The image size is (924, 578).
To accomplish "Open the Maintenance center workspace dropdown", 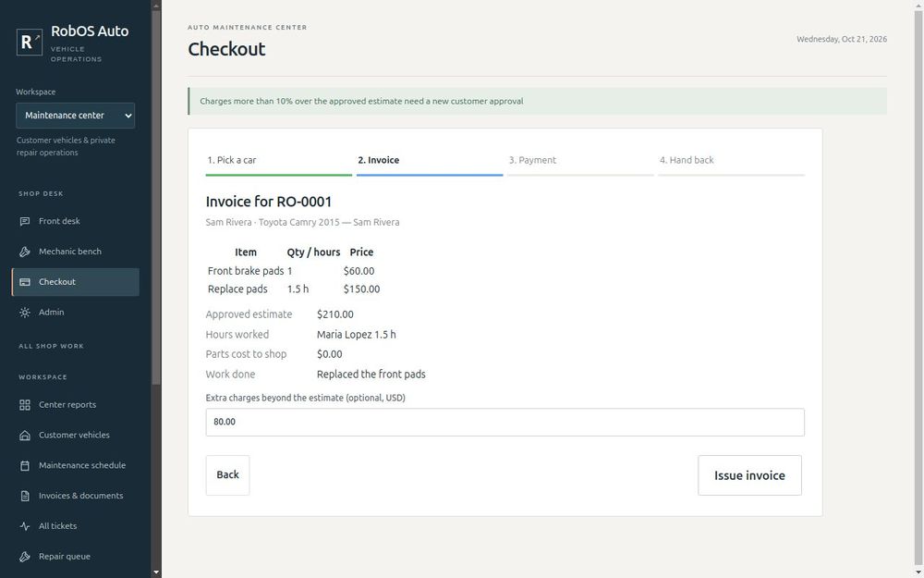I will pos(76,116).
